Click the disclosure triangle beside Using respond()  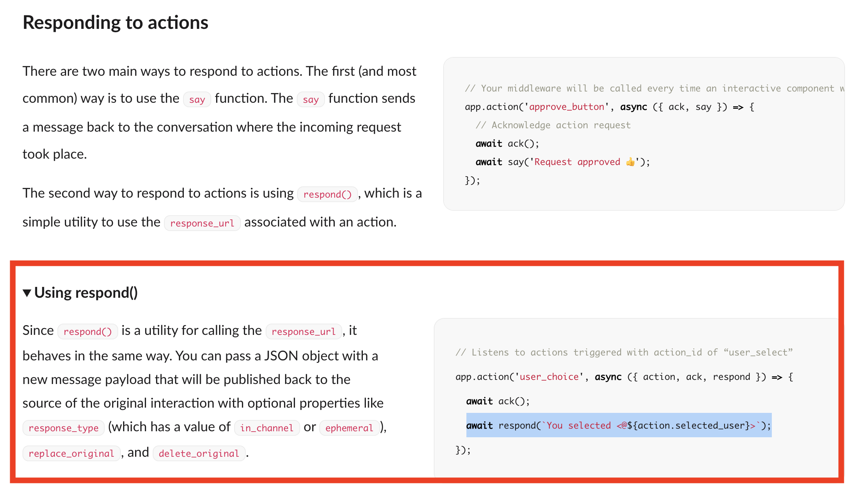(x=27, y=292)
